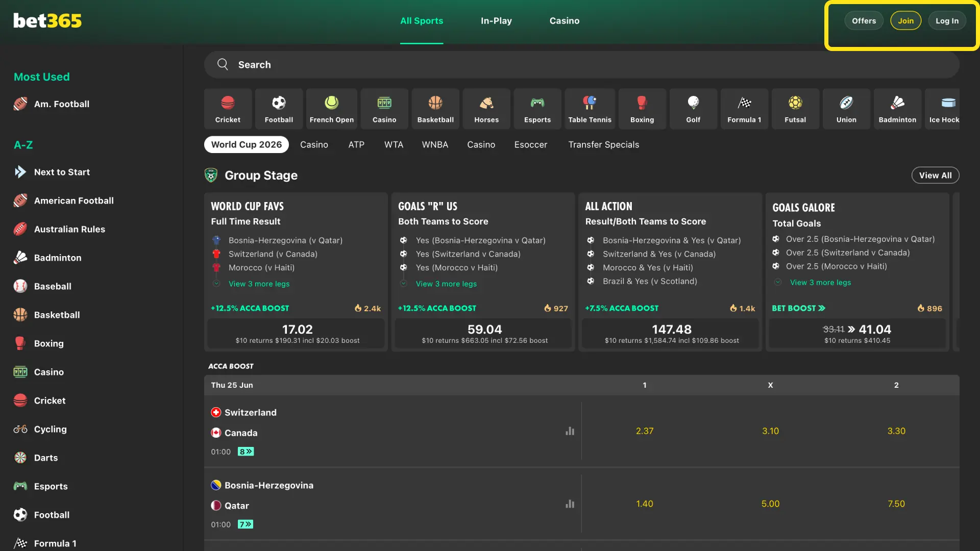Open Cricket in the A-Z sidebar
980x551 pixels.
coord(39,401)
